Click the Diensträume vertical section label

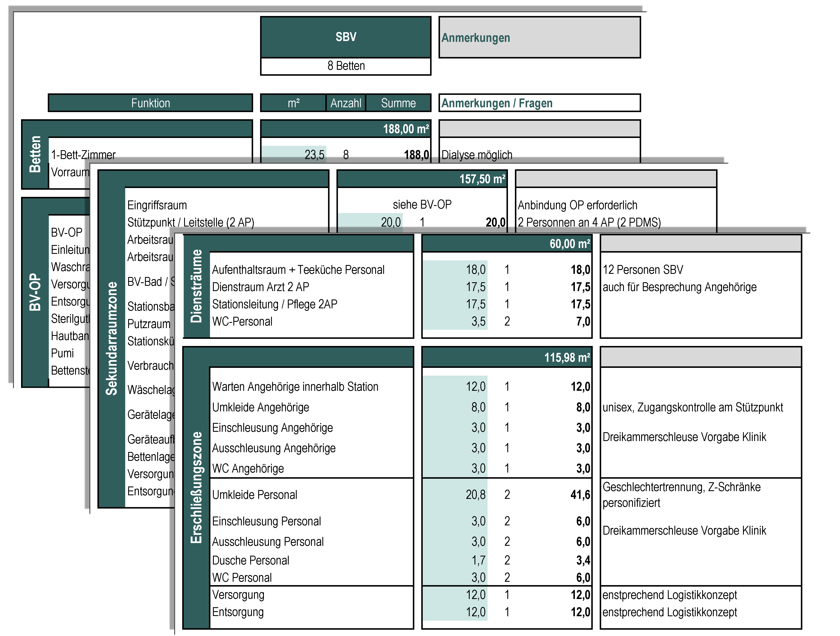click(196, 286)
